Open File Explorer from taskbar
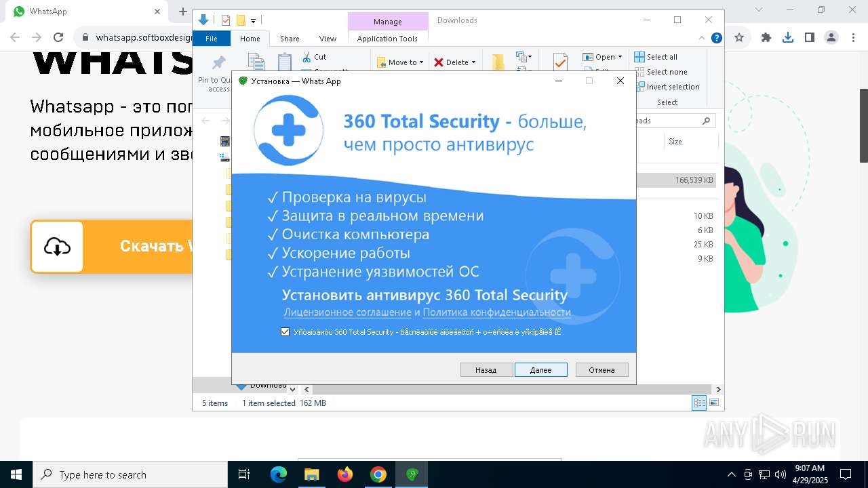The width and height of the screenshot is (868, 488). click(312, 474)
